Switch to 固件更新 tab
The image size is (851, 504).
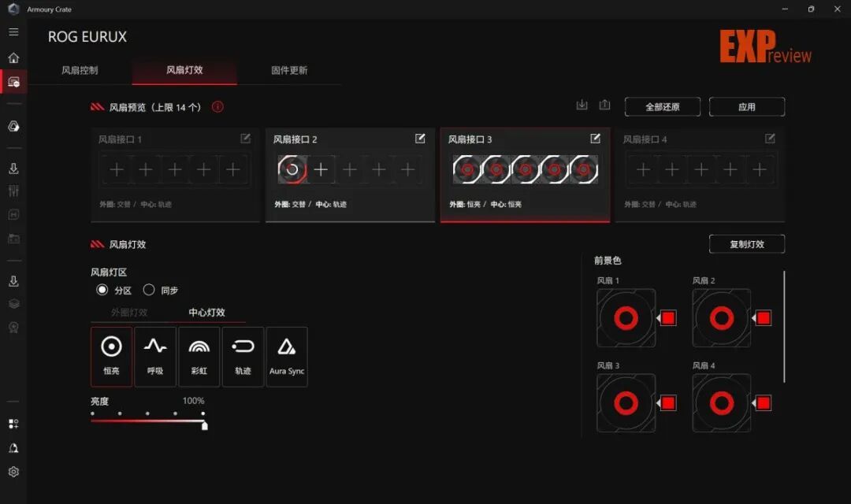click(289, 70)
